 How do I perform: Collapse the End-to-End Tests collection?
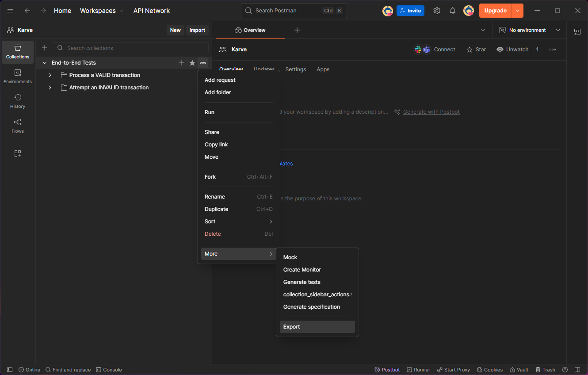[45, 63]
